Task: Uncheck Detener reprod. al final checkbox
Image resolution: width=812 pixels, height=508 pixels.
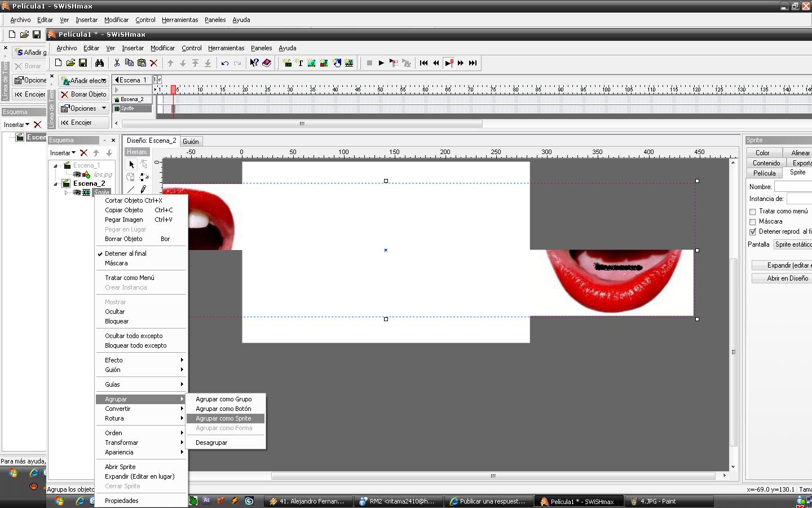Action: [x=752, y=232]
